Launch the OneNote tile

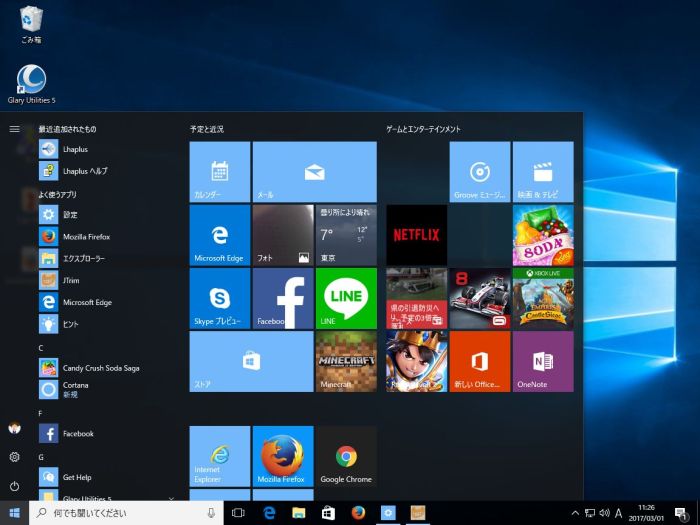(543, 361)
